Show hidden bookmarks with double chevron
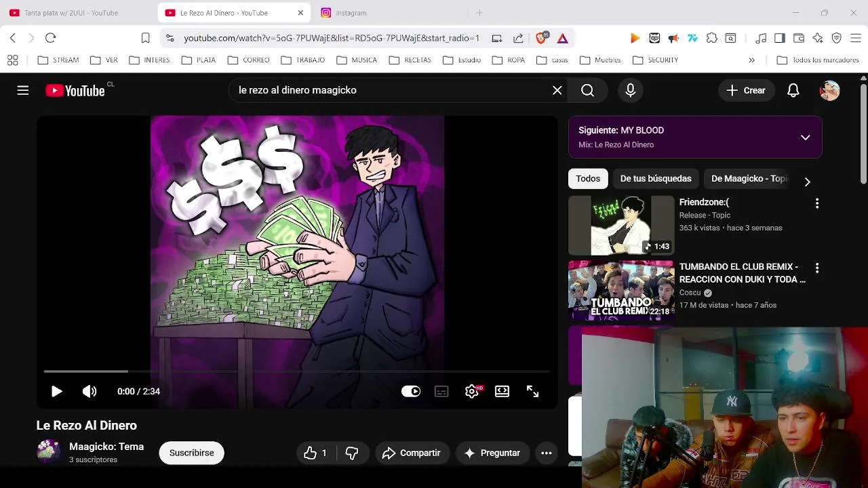 click(x=751, y=60)
